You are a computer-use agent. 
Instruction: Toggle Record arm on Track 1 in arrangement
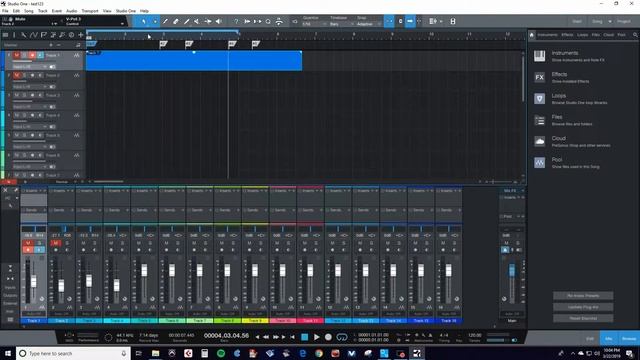pyautogui.click(x=32, y=55)
